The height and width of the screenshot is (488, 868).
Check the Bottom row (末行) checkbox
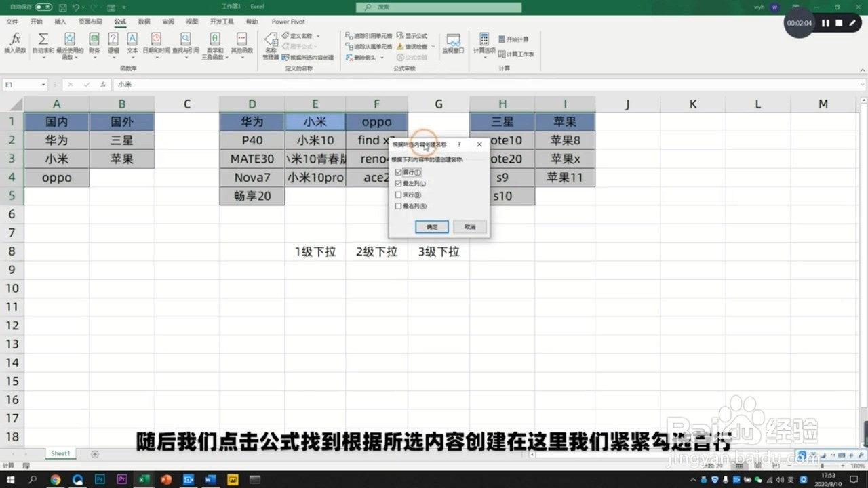coord(398,195)
